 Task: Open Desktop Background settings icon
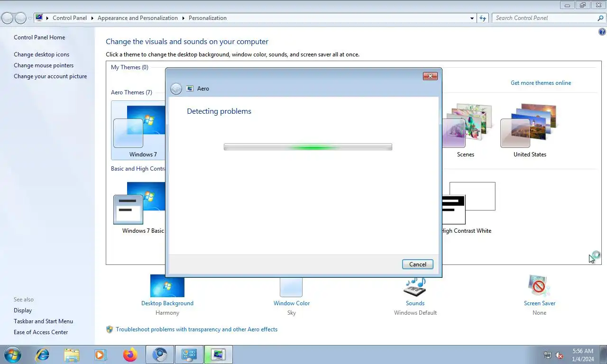[167, 286]
